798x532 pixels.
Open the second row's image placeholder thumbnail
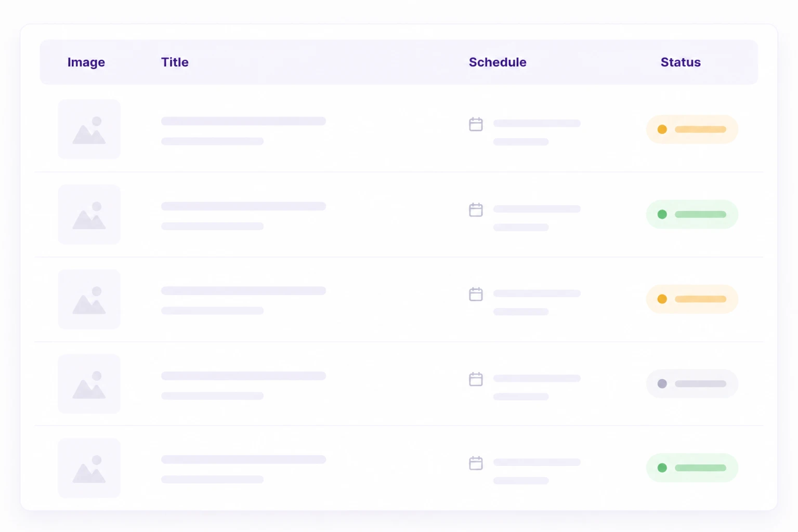tap(89, 215)
